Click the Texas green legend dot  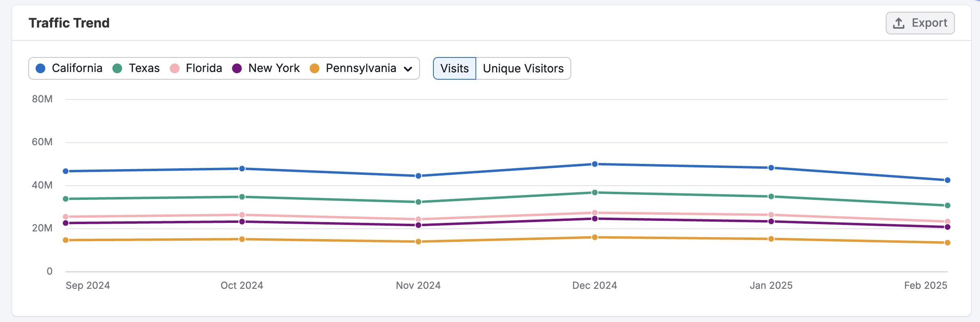click(117, 68)
